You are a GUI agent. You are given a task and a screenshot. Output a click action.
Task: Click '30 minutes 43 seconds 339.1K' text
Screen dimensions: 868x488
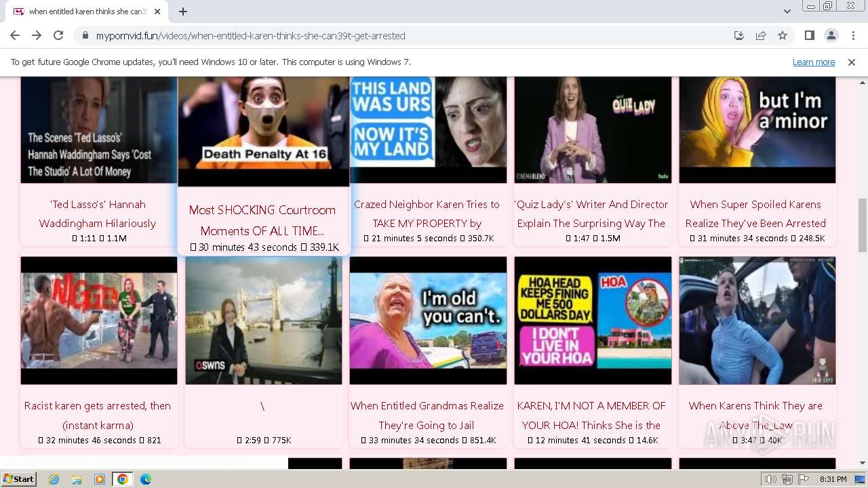pos(264,247)
